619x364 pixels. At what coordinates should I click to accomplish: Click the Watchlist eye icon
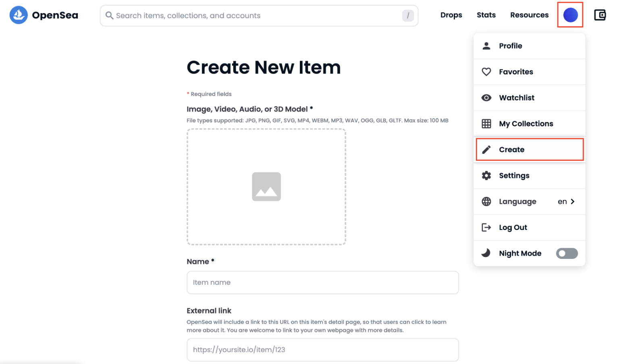(486, 97)
